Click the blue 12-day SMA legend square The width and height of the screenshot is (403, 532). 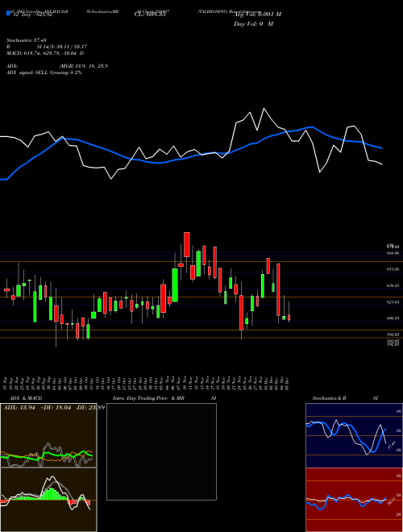pos(9,13)
